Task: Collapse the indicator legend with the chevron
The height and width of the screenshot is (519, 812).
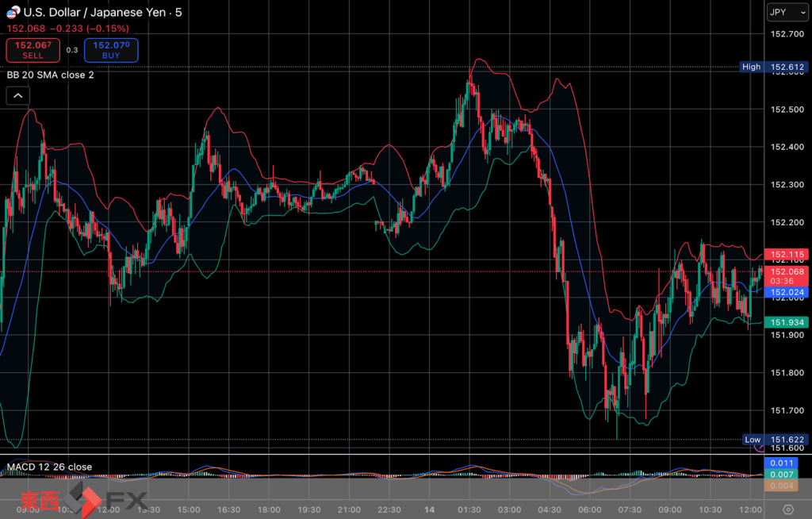Action: tap(18, 96)
